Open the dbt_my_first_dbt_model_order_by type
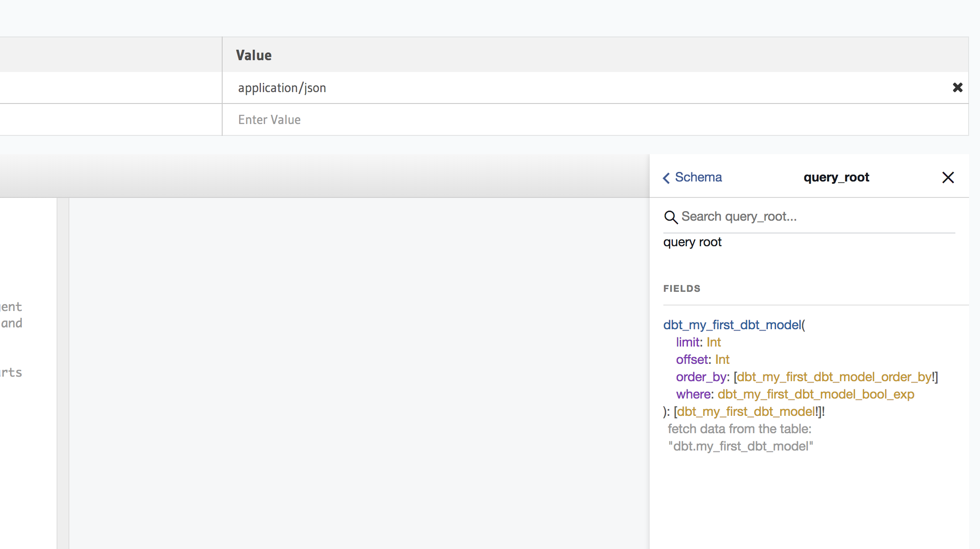 point(834,377)
